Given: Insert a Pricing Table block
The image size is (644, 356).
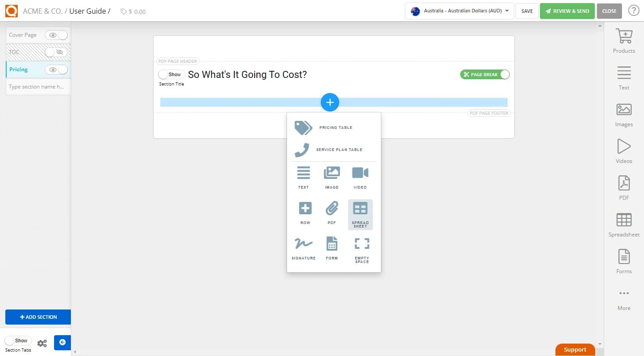Looking at the screenshot, I should click(x=335, y=128).
